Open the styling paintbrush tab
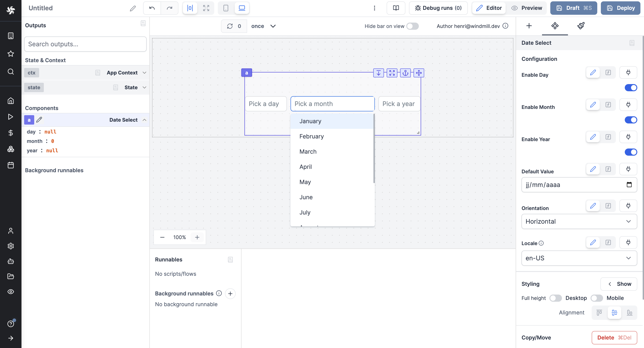The width and height of the screenshot is (644, 348). point(581,26)
